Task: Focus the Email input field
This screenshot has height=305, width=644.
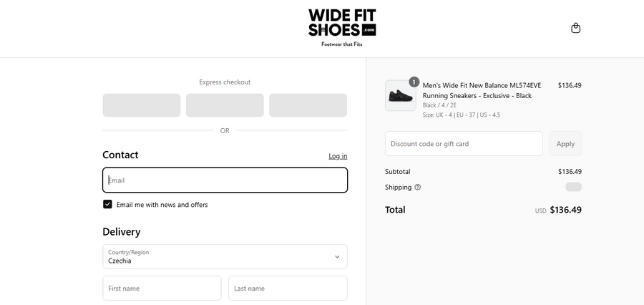Action: pos(225,180)
